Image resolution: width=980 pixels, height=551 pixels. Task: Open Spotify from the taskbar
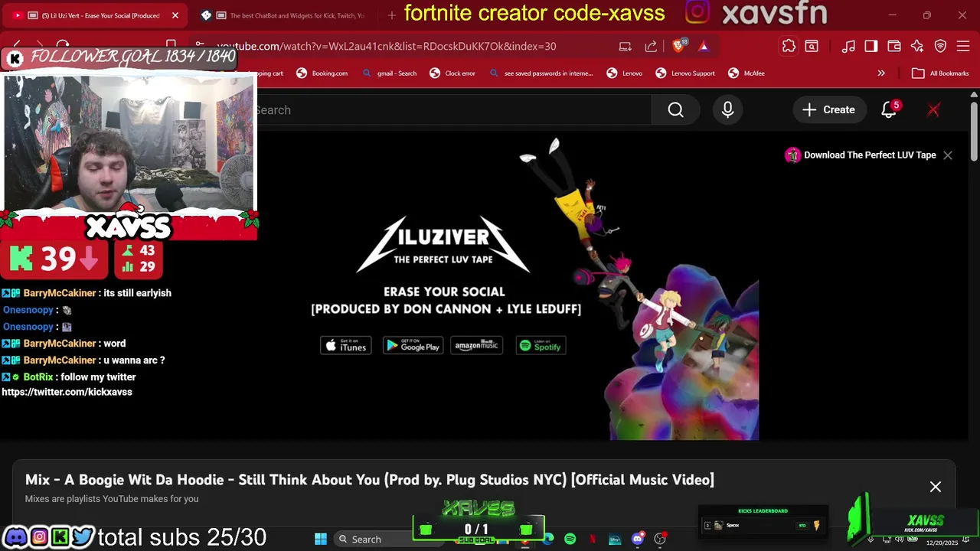click(570, 539)
